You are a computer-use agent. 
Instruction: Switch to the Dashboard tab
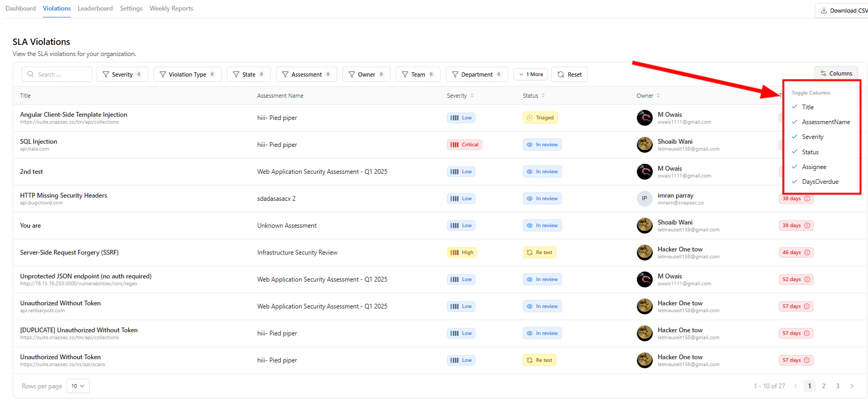tap(21, 8)
